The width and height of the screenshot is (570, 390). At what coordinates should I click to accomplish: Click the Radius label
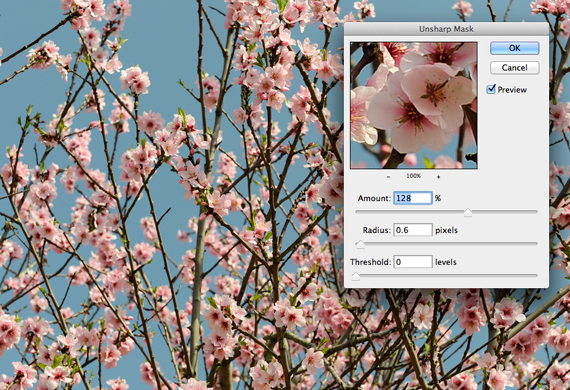click(376, 230)
